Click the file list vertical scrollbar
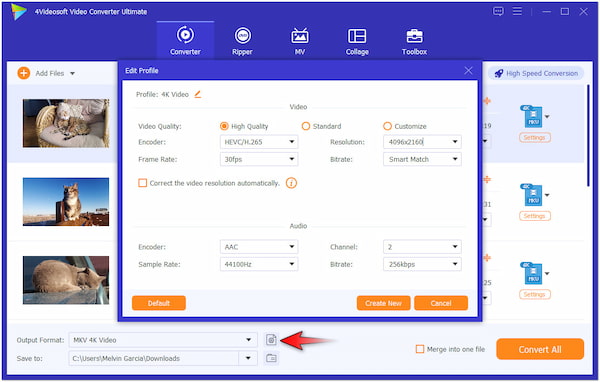The width and height of the screenshot is (600, 382). tap(589, 136)
